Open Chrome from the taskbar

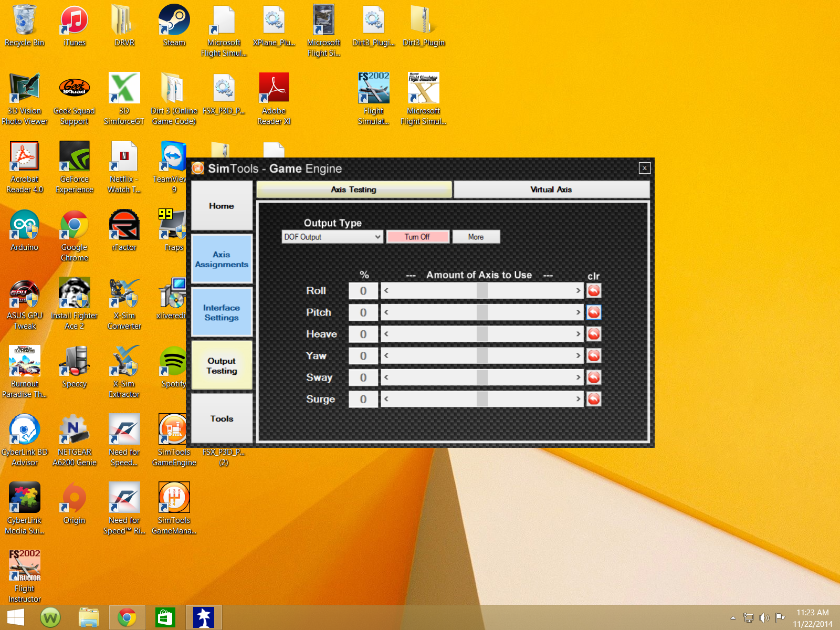127,617
